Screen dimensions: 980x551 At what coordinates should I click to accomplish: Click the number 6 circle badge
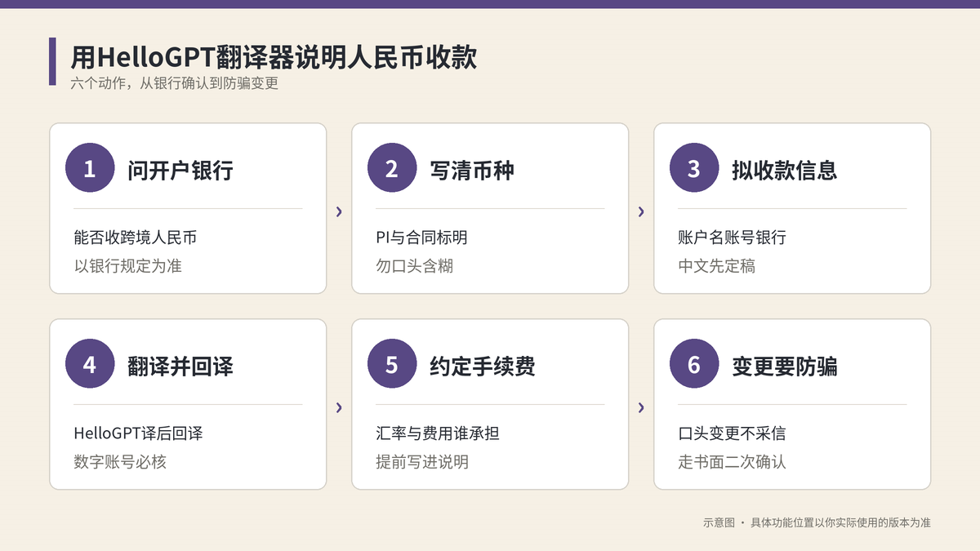click(x=694, y=365)
